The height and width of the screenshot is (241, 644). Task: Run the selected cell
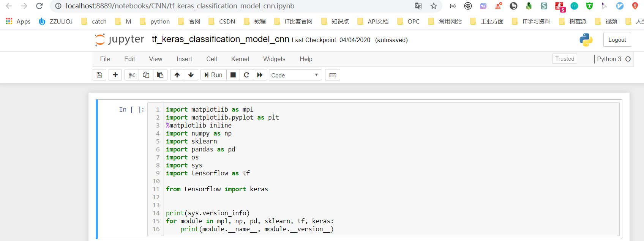[x=213, y=75]
